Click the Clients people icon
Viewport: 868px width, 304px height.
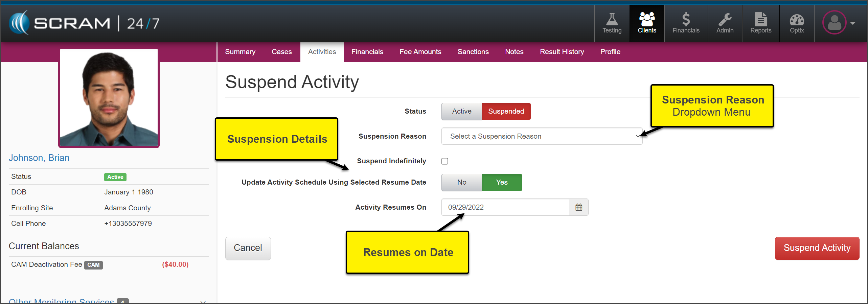pos(647,20)
